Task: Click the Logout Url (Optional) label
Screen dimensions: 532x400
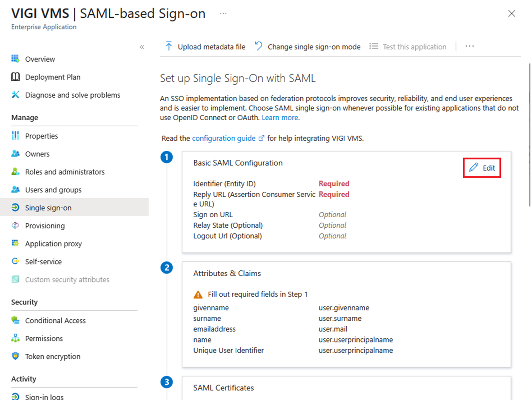Action: click(228, 236)
